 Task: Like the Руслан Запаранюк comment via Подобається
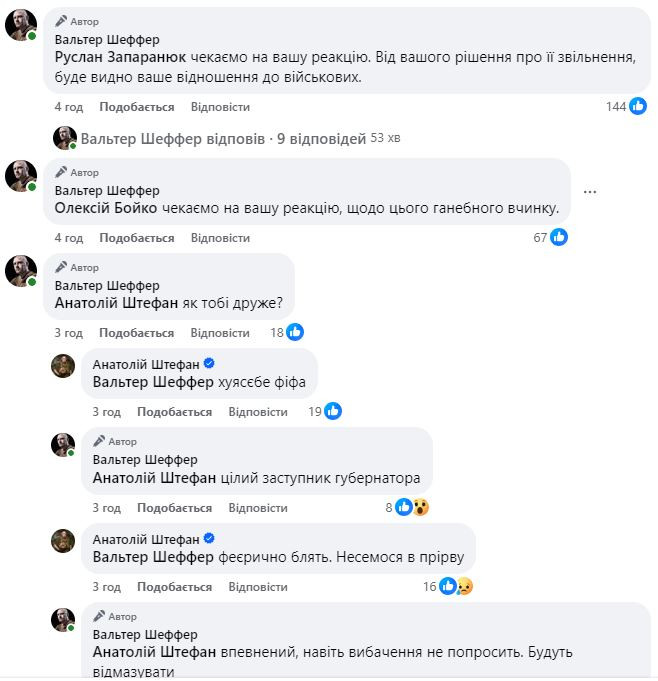coord(137,107)
